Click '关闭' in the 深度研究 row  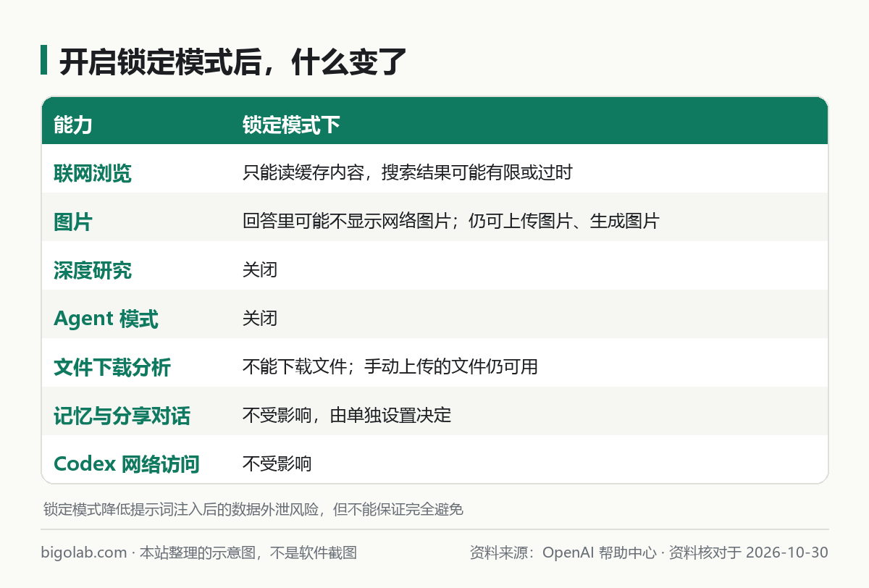coord(260,270)
